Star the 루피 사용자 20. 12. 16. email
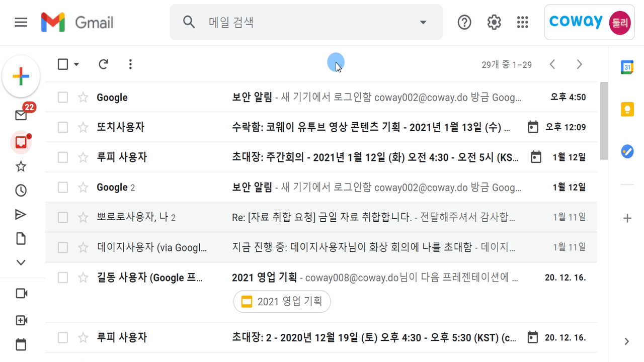644x362 pixels. point(83,337)
